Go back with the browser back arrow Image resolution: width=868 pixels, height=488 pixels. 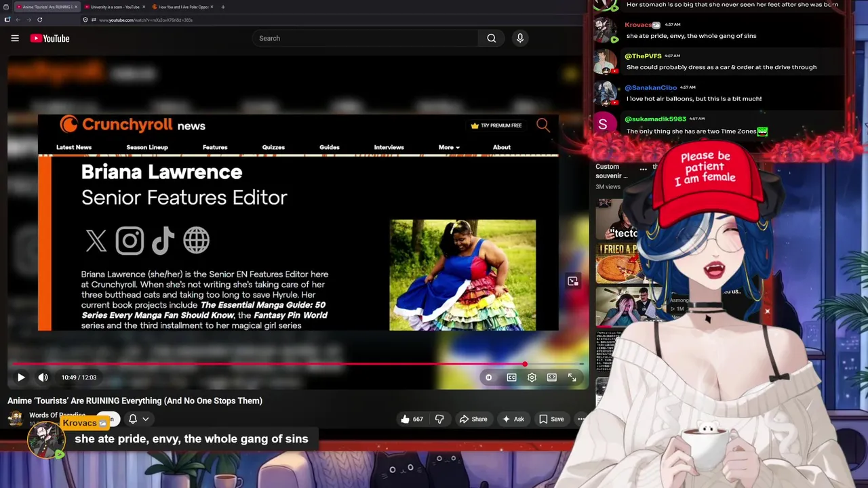[x=18, y=20]
